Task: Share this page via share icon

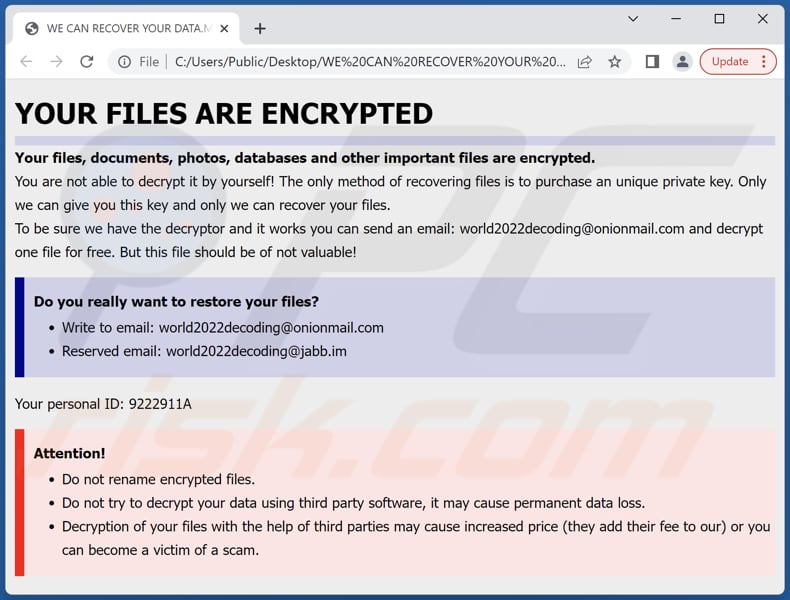Action: click(x=585, y=62)
